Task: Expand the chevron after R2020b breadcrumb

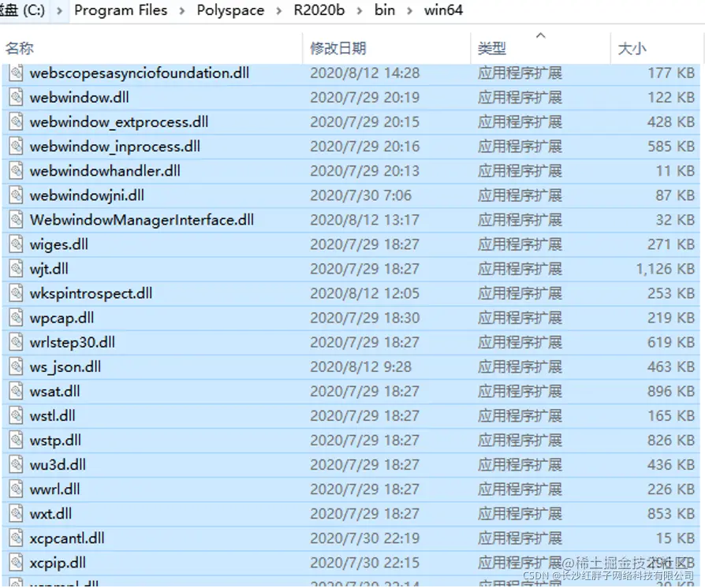Action: pyautogui.click(x=360, y=11)
